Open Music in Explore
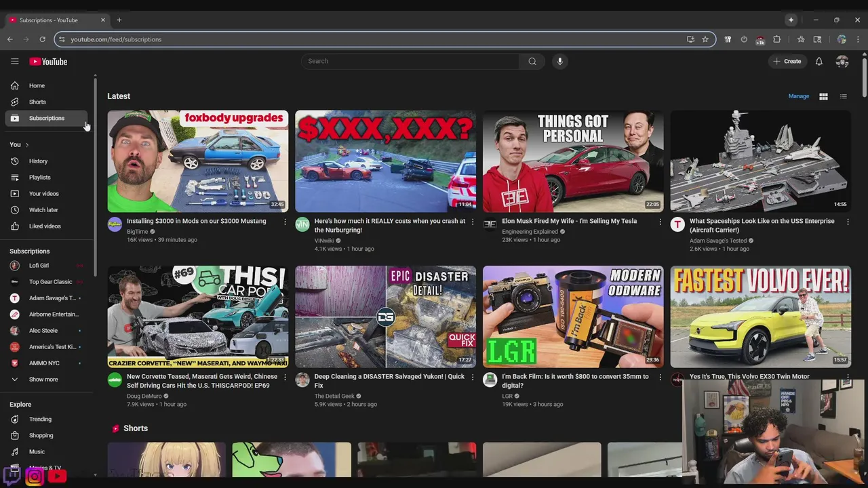The width and height of the screenshot is (868, 488). pyautogui.click(x=46, y=452)
